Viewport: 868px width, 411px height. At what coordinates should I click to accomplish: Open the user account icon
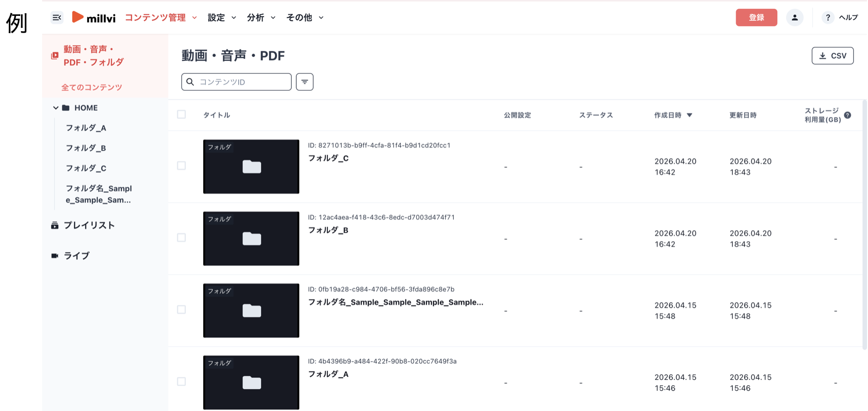coord(795,17)
